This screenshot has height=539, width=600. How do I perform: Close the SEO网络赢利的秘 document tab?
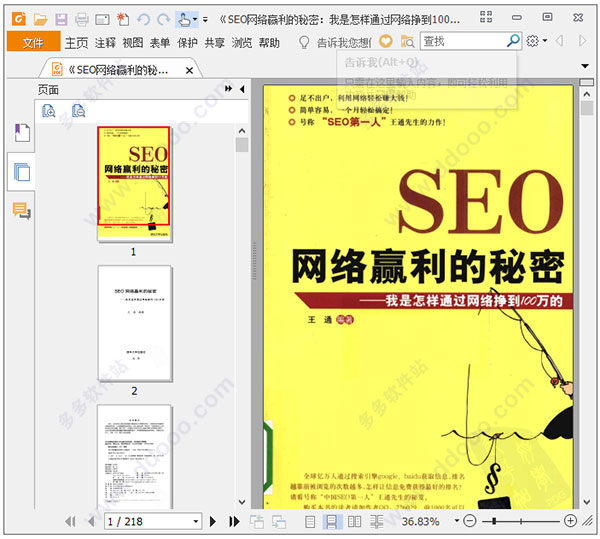point(189,70)
